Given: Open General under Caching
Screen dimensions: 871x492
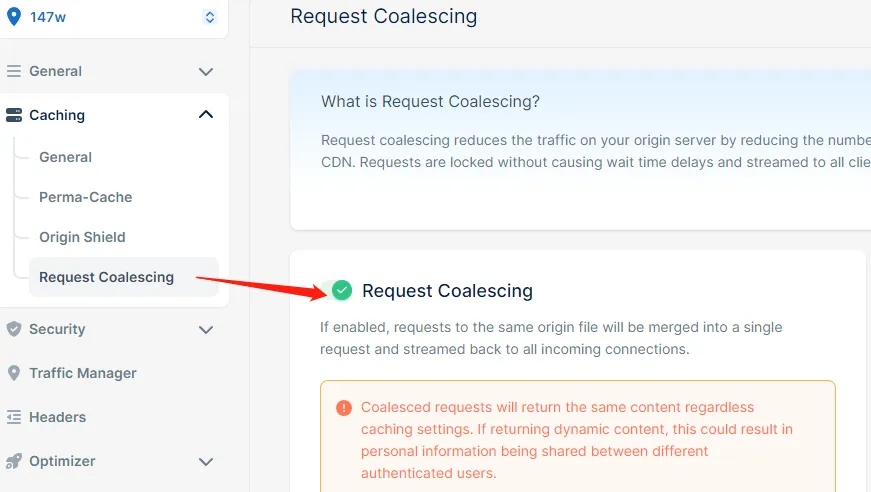Looking at the screenshot, I should 65,157.
